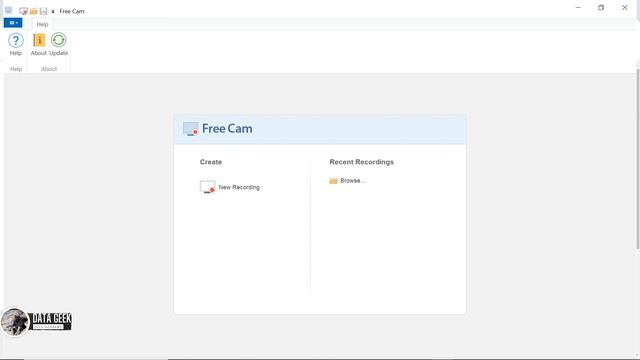The image size is (640, 360).
Task: Start New Recording from quick access toolbar
Action: click(x=23, y=11)
